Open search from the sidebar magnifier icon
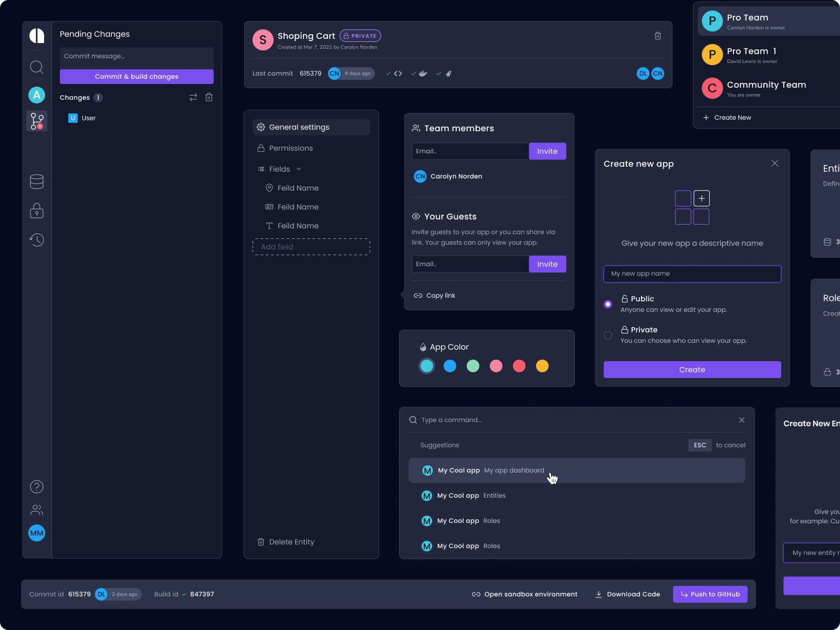840x630 pixels. [37, 67]
